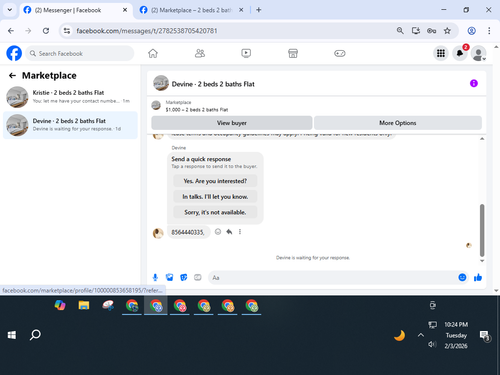Viewport: 500px width, 375px height.
Task: View site information icon in address bar
Action: [67, 31]
